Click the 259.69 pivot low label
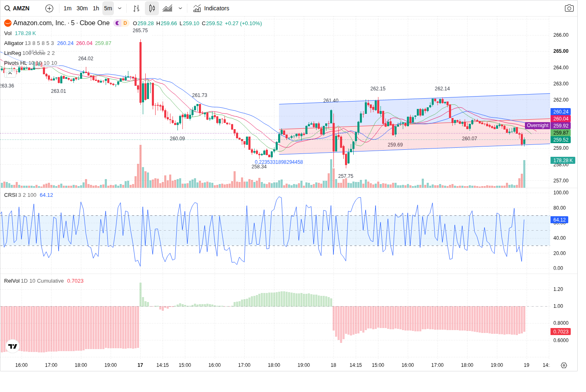 click(395, 145)
